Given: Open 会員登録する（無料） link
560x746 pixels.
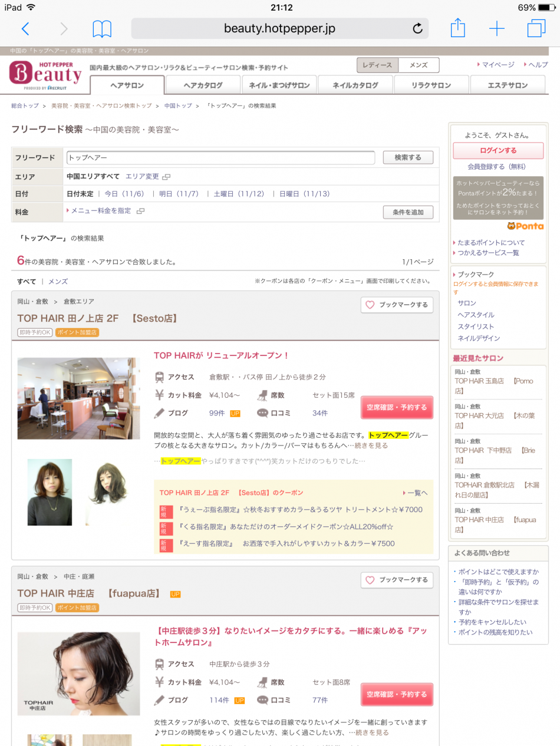Looking at the screenshot, I should [497, 167].
